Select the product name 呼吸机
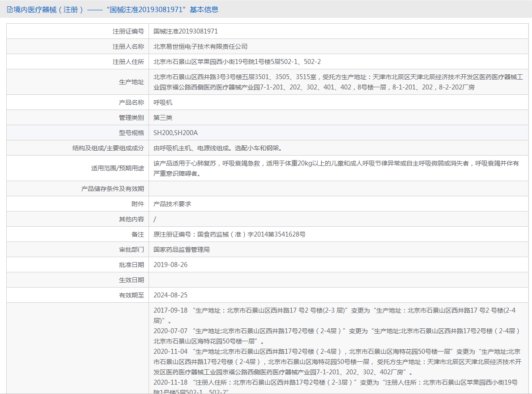 click(163, 102)
